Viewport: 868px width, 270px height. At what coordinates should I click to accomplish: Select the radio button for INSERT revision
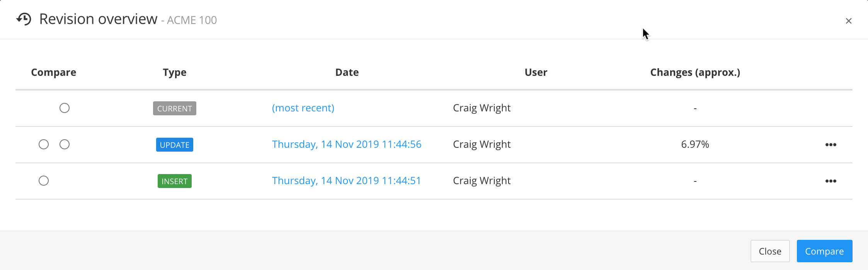tap(44, 181)
